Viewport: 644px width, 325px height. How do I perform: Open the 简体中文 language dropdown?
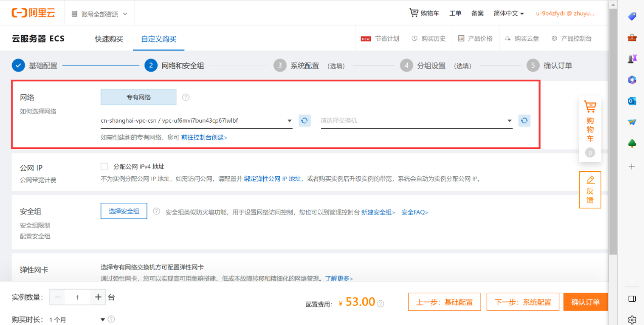pos(509,13)
